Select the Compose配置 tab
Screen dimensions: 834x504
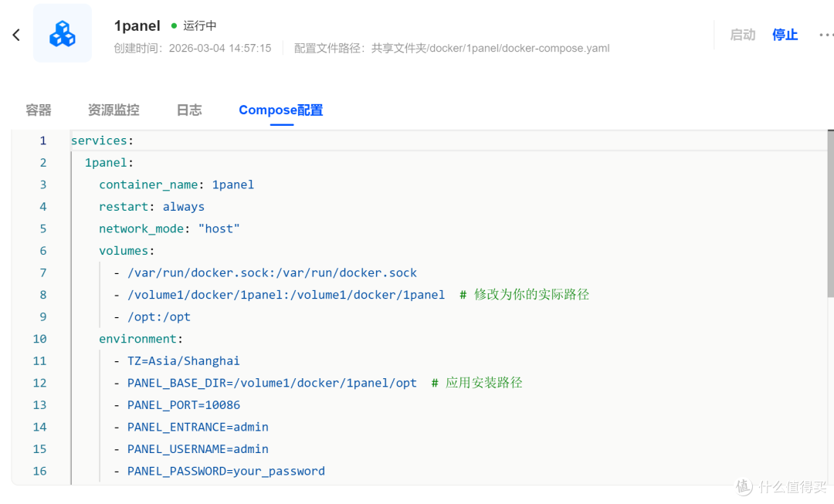click(280, 110)
